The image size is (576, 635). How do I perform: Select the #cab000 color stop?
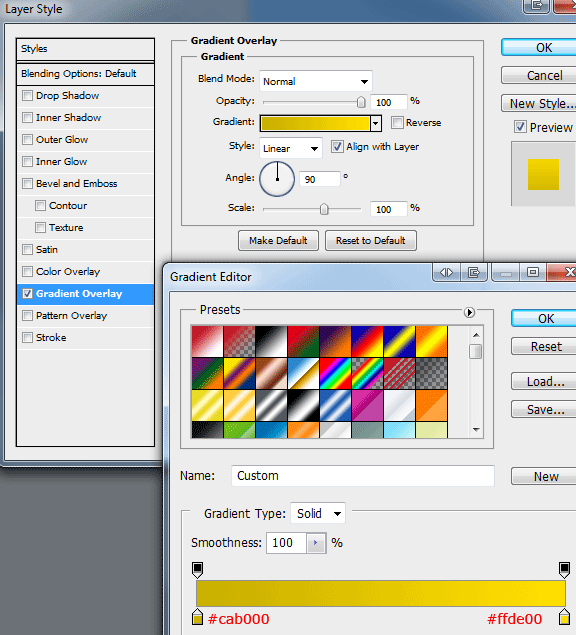click(x=197, y=616)
